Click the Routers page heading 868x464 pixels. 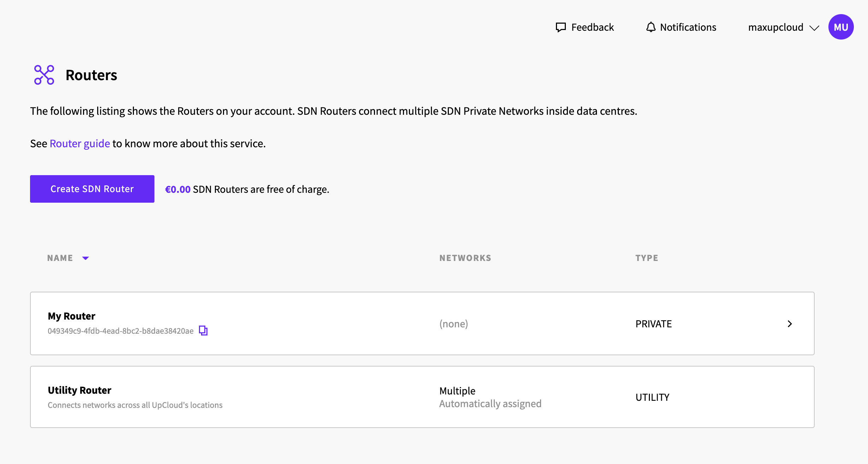(x=91, y=75)
